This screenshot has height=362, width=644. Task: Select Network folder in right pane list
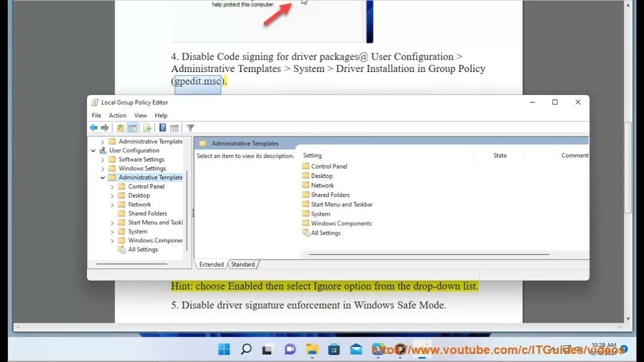[x=323, y=186]
